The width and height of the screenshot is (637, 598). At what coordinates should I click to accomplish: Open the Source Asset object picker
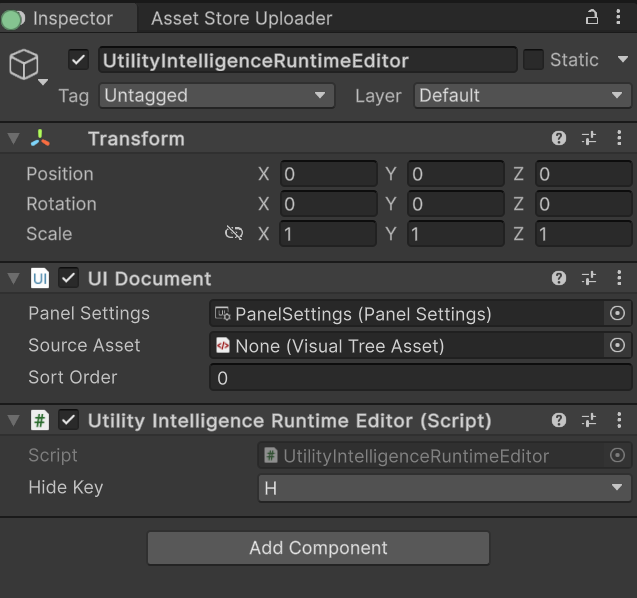tap(617, 345)
